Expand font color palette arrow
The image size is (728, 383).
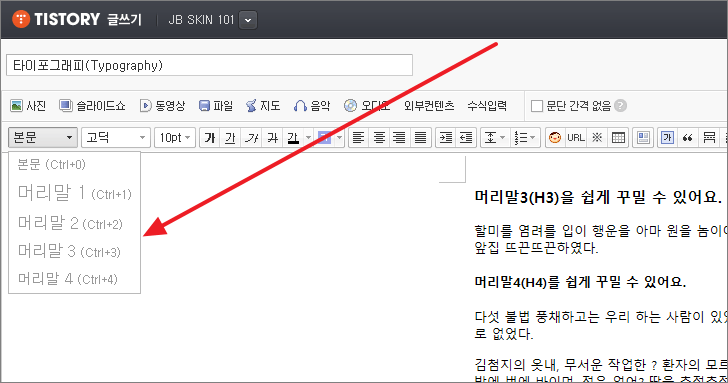(x=308, y=137)
